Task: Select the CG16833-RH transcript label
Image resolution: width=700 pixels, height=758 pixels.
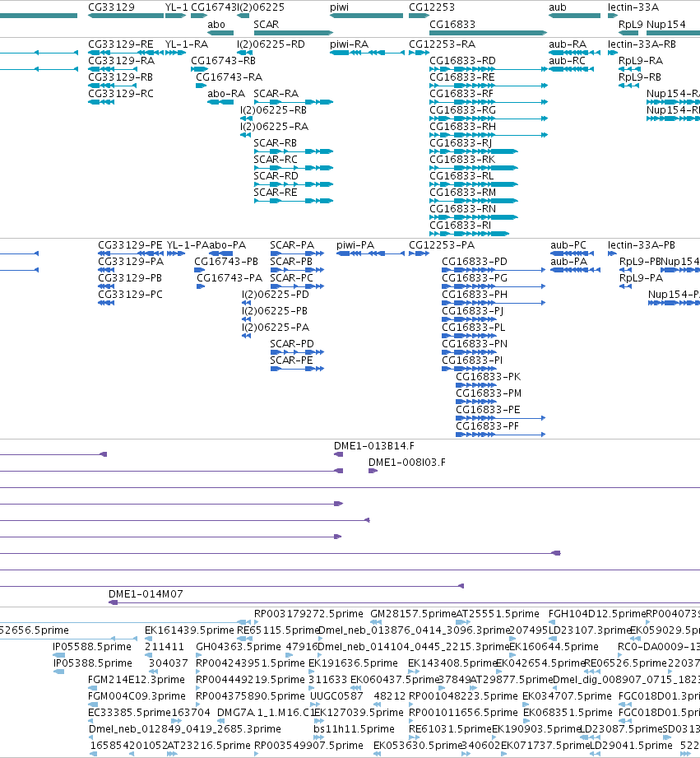Action: pos(462,126)
